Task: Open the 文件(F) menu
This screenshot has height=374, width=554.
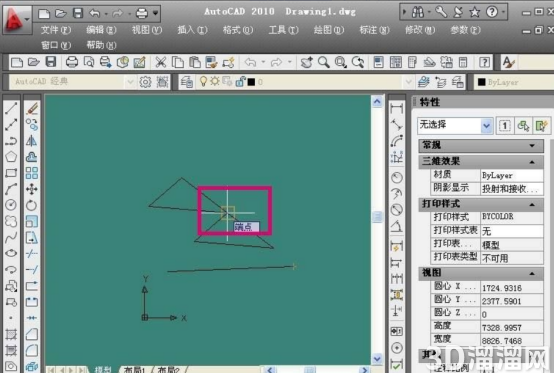Action: (56, 30)
